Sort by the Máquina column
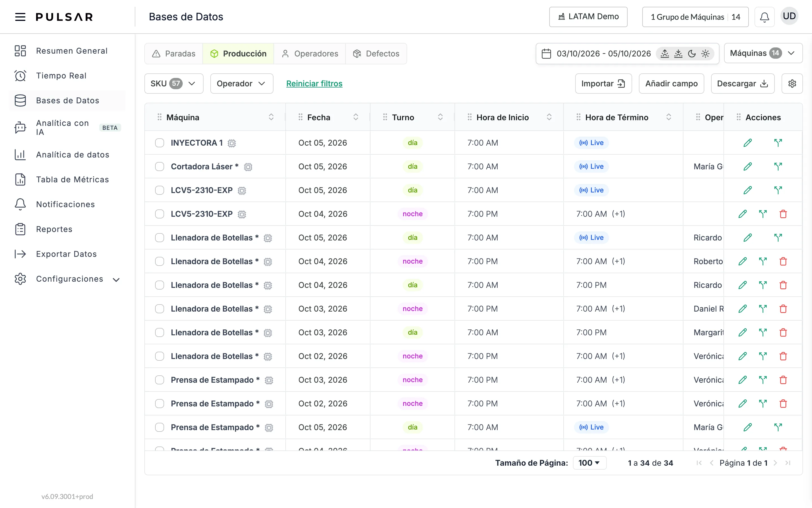This screenshot has width=812, height=508. (271, 117)
